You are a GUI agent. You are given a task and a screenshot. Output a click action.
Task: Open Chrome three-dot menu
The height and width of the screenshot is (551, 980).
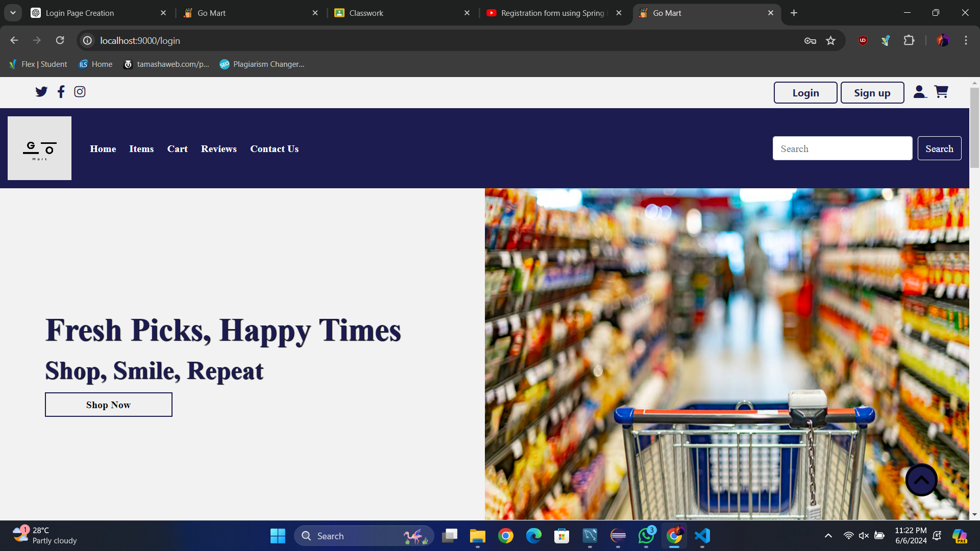click(966, 40)
